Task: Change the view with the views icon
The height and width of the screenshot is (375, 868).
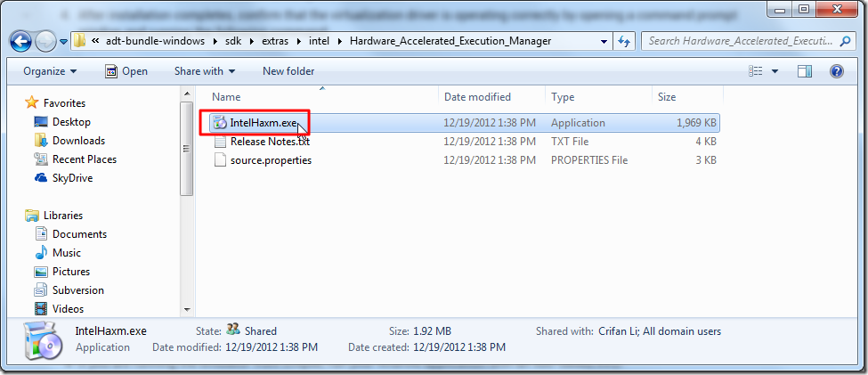Action: [x=756, y=71]
